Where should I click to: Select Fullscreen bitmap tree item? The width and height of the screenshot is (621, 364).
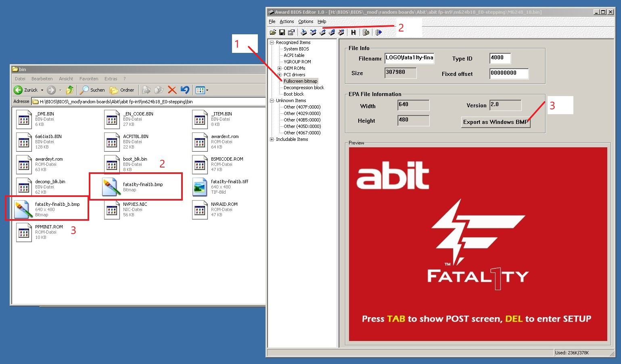click(301, 81)
